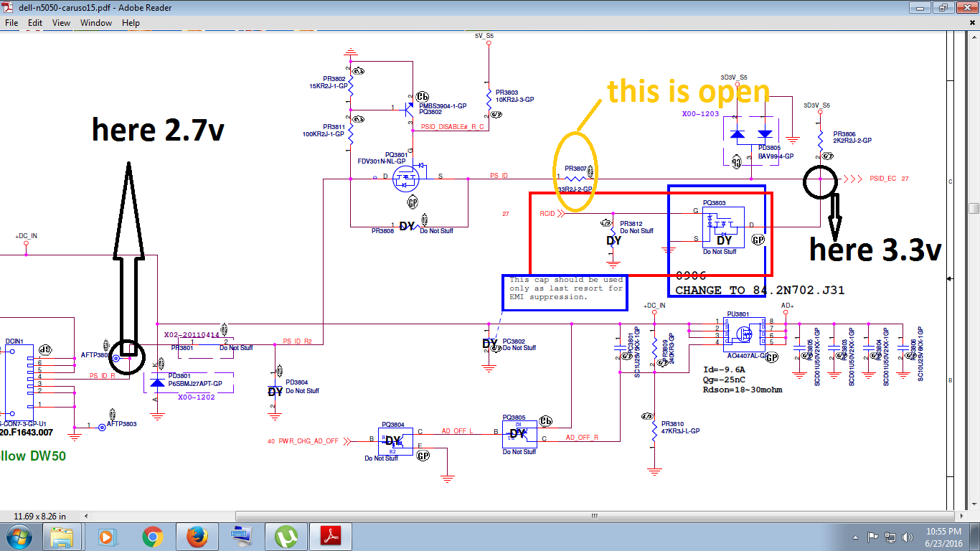The width and height of the screenshot is (980, 551).
Task: Click the PR3807 resistor label
Action: (575, 169)
